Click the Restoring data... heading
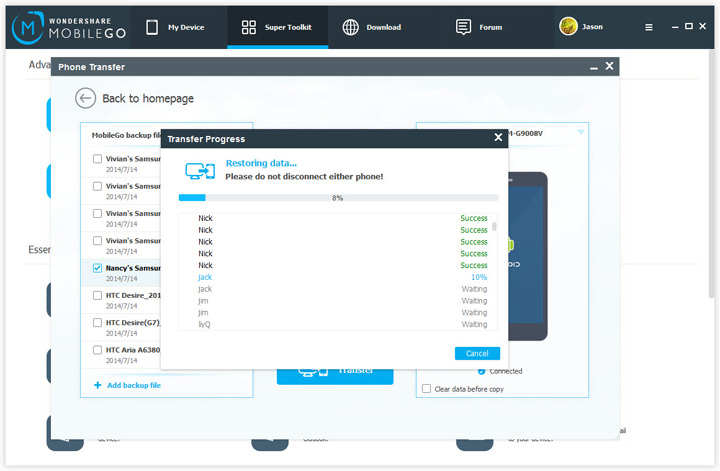The height and width of the screenshot is (471, 720). click(x=261, y=163)
